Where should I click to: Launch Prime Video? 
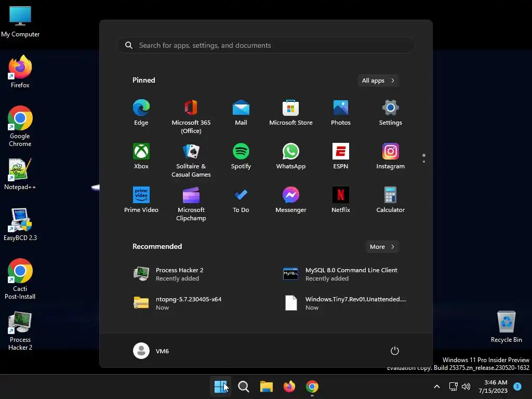(141, 200)
